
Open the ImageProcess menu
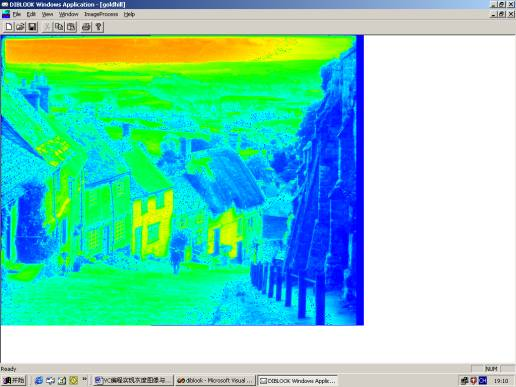click(101, 14)
